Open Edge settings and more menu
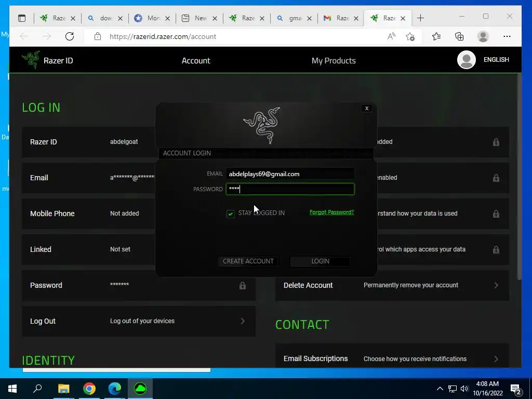 coord(507,36)
